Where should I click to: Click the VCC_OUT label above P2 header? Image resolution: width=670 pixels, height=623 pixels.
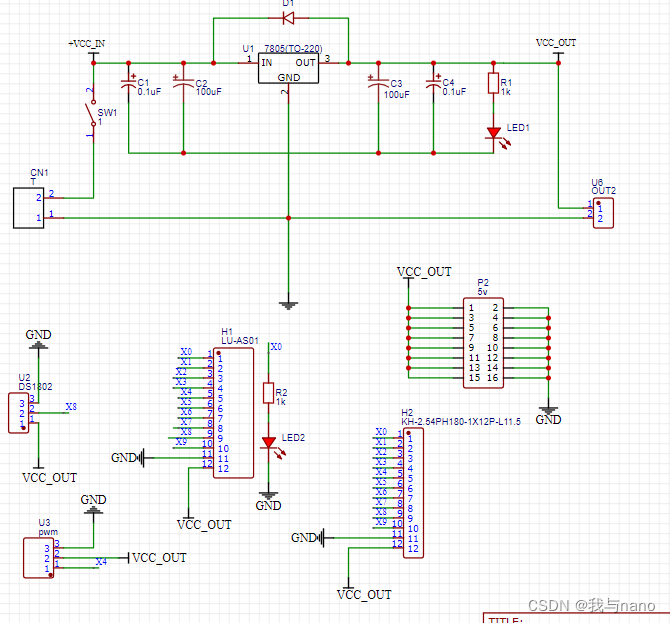[424, 272]
